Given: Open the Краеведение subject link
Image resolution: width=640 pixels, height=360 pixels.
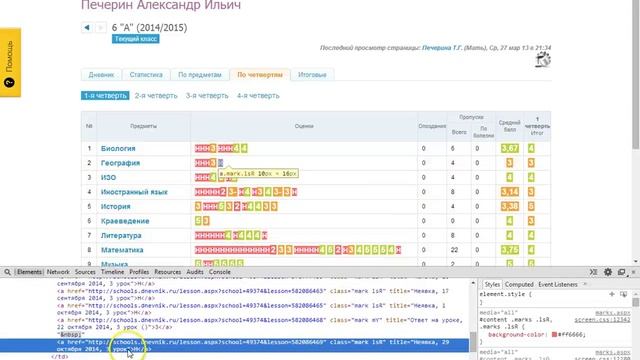Looking at the screenshot, I should point(125,221).
